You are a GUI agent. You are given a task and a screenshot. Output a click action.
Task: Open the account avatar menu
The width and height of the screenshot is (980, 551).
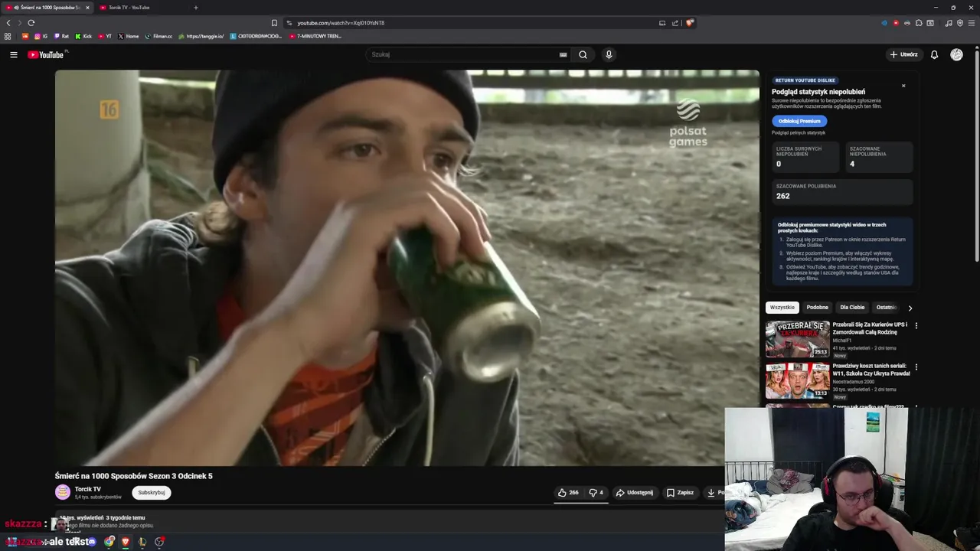point(956,54)
